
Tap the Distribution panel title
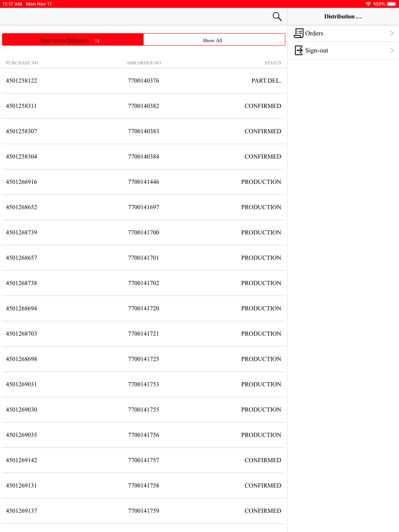343,16
